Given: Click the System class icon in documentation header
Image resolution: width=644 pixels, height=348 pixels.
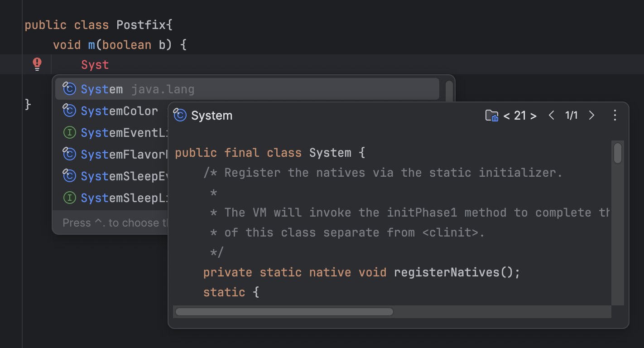Looking at the screenshot, I should pyautogui.click(x=180, y=115).
